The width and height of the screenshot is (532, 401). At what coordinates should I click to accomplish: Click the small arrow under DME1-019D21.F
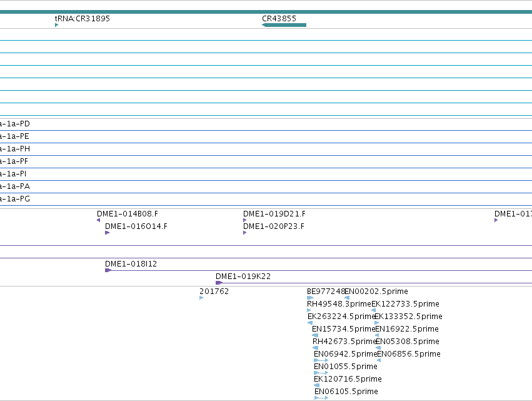click(244, 220)
